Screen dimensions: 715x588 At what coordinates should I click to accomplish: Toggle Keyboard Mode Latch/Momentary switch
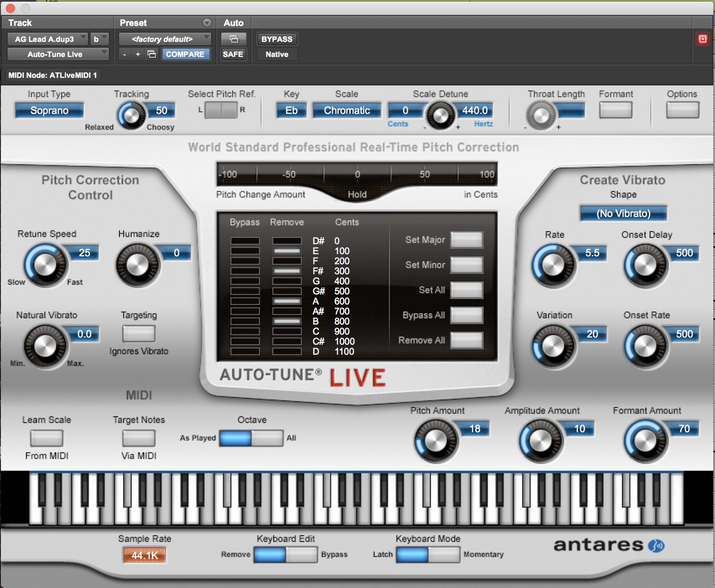[428, 554]
